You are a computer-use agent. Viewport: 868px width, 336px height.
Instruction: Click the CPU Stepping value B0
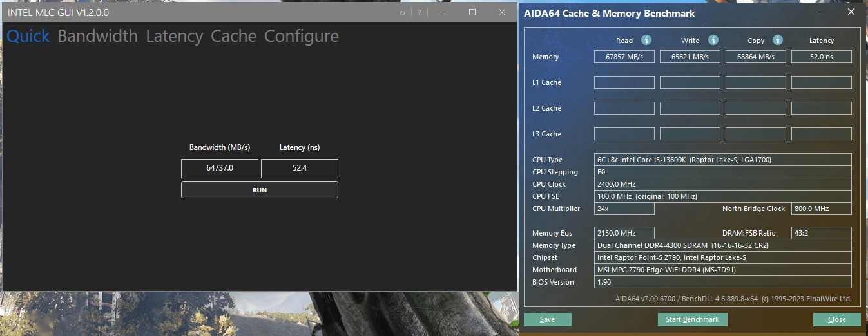coord(723,172)
